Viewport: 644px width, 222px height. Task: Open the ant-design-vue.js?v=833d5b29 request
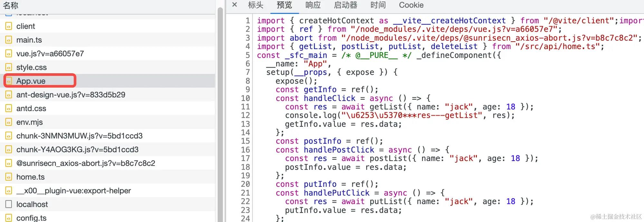tap(108, 95)
